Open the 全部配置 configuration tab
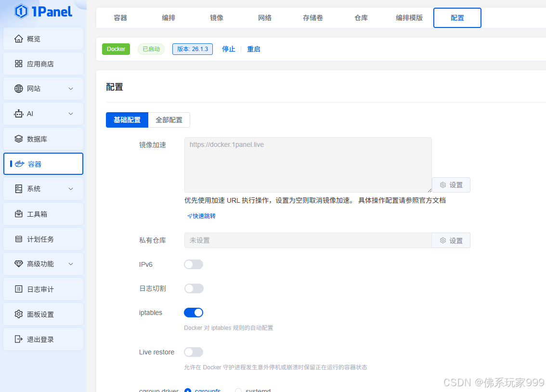This screenshot has height=392, width=546. [x=169, y=119]
